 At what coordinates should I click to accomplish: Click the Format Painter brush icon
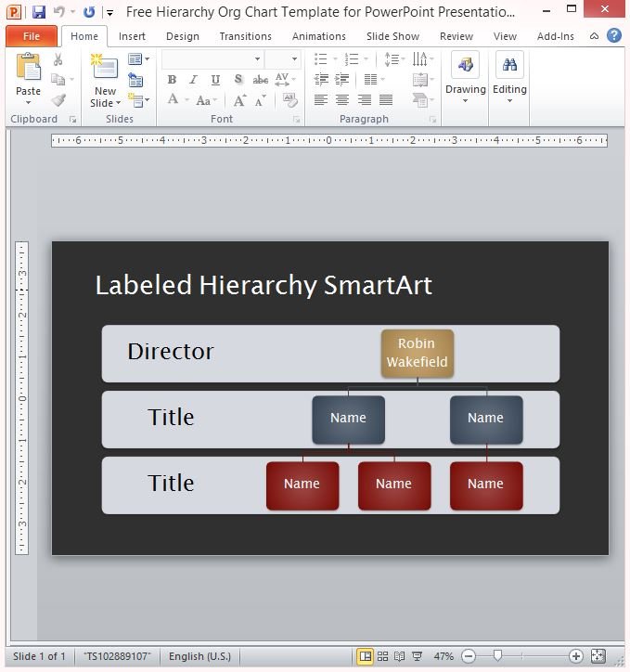pyautogui.click(x=58, y=100)
